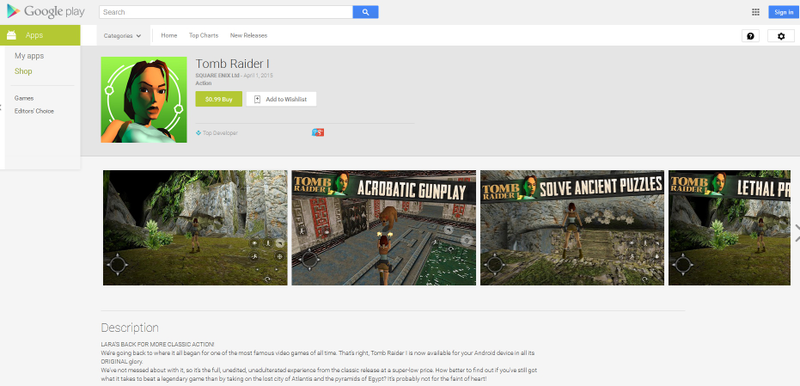Add Tomb Raider I to Wishlist
Screen dimensions: 800x386
(x=281, y=99)
